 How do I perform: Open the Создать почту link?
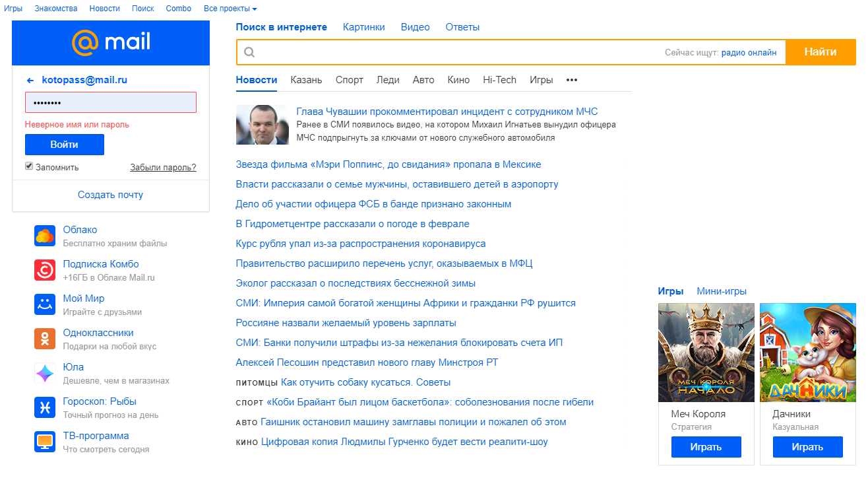(x=111, y=195)
